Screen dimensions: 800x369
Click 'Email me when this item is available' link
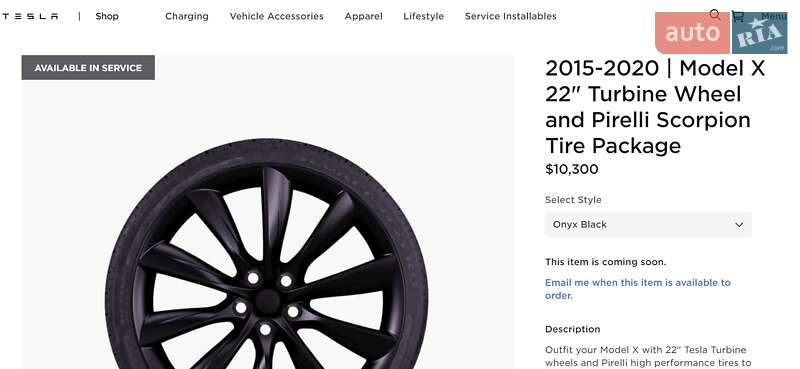pos(638,289)
